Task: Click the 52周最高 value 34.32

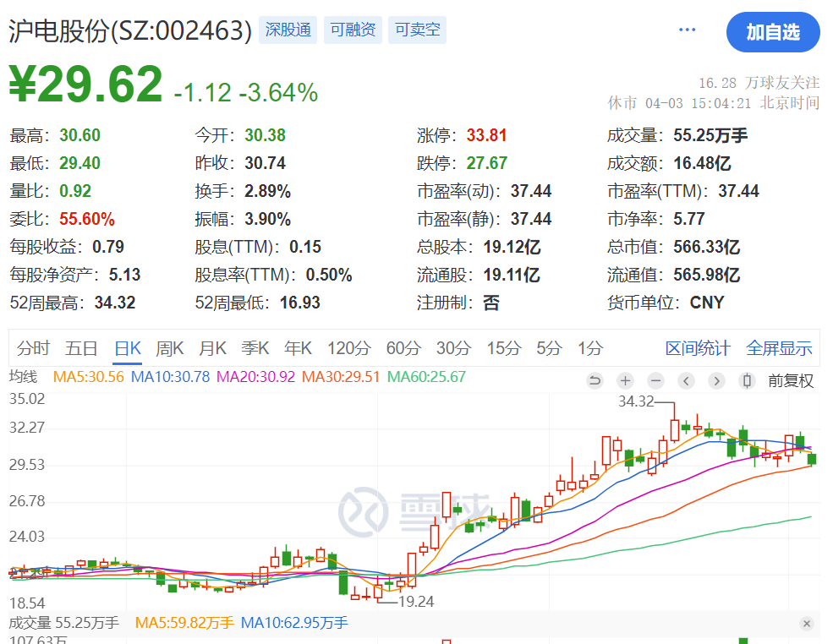Action: coord(115,303)
